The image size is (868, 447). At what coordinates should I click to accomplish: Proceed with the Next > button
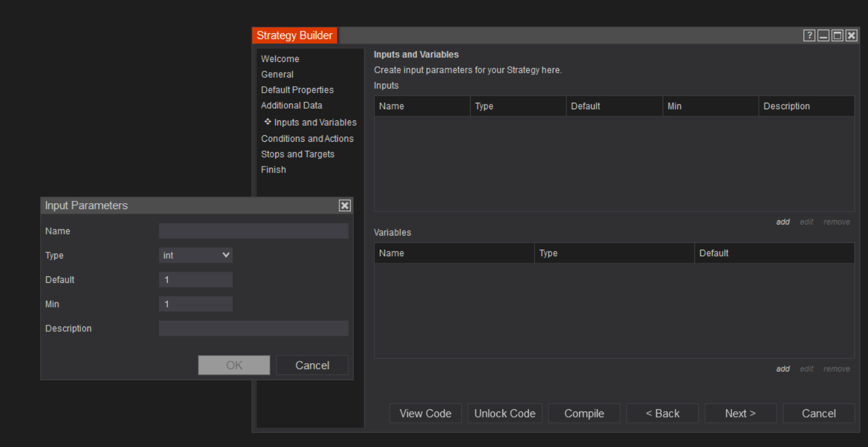point(740,413)
